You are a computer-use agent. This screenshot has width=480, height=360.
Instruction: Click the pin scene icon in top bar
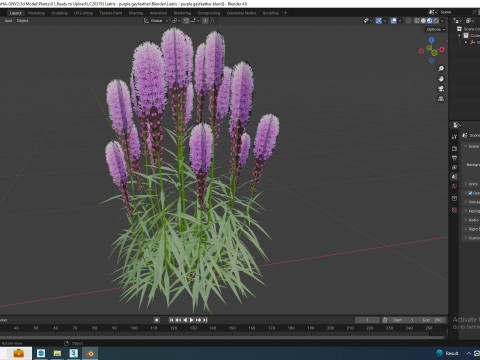pyautogui.click(x=475, y=12)
